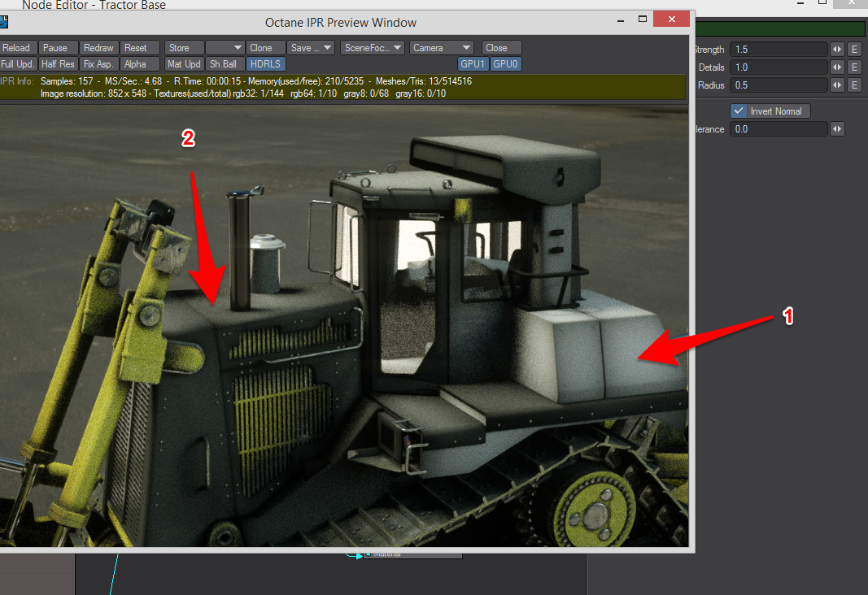
Task: Click the Meshes/Tris: 13/514516 text
Action: coord(424,81)
